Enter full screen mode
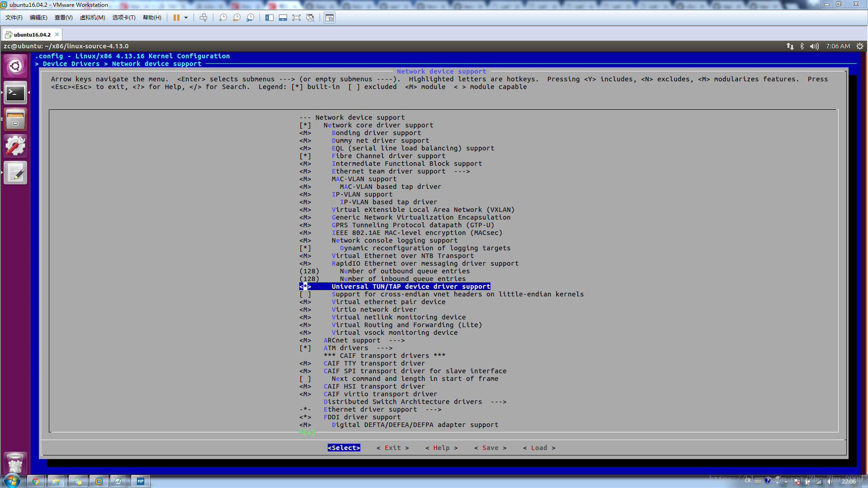The height and width of the screenshot is (488, 868). (297, 18)
